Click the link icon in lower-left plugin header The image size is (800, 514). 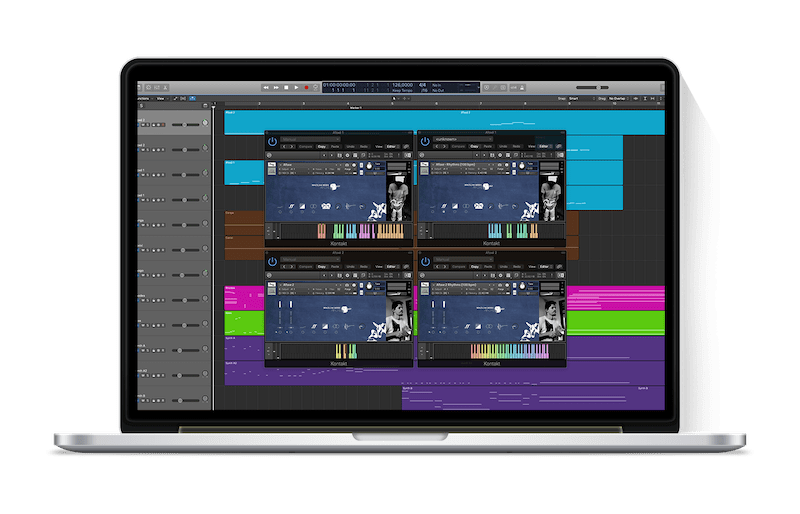point(407,266)
